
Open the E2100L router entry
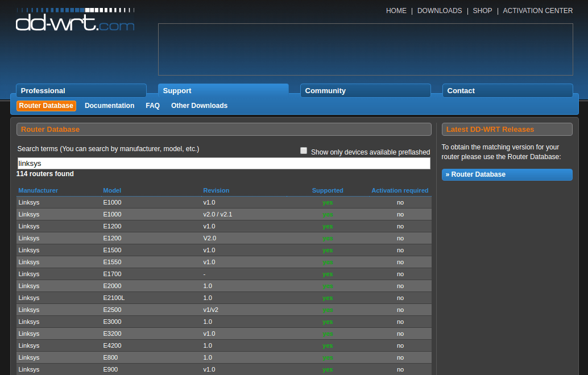click(224, 298)
